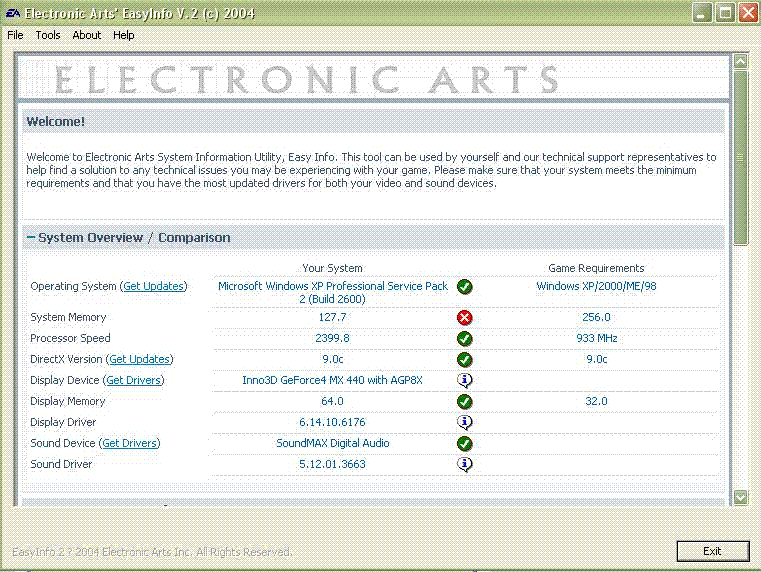The height and width of the screenshot is (572, 761).
Task: Collapse System Overview / Comparison section
Action: pyautogui.click(x=31, y=237)
